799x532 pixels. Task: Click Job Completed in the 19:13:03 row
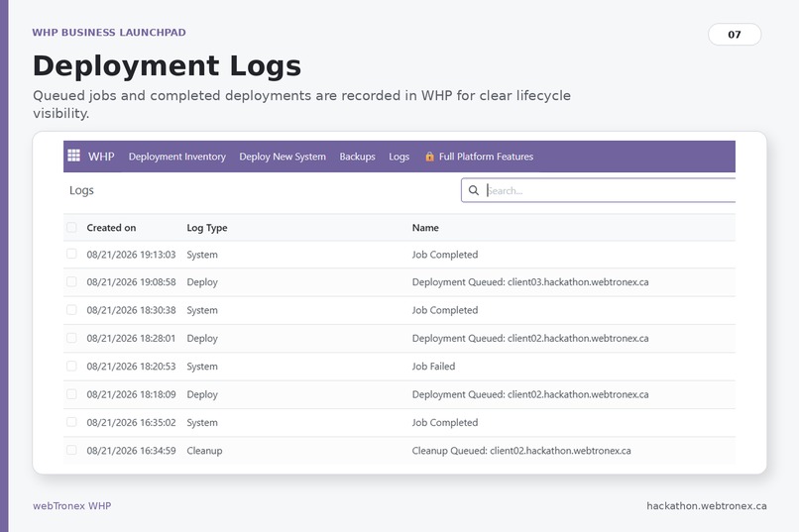(x=445, y=255)
